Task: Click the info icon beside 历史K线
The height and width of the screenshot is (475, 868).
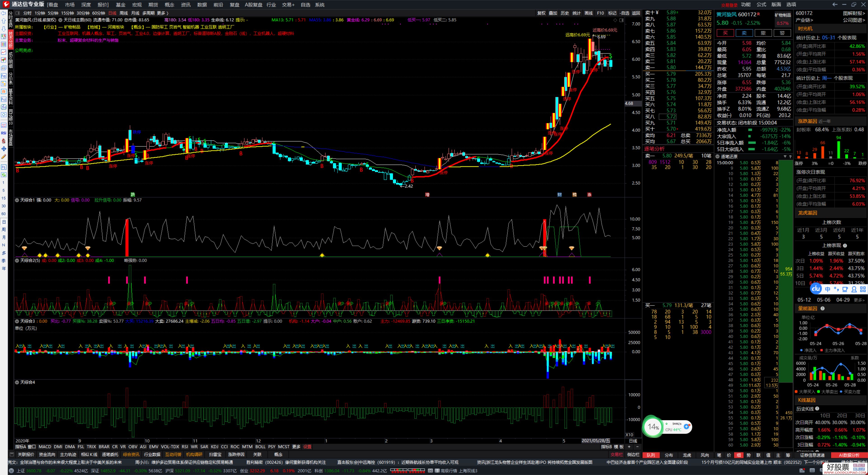Action: coord(817,409)
